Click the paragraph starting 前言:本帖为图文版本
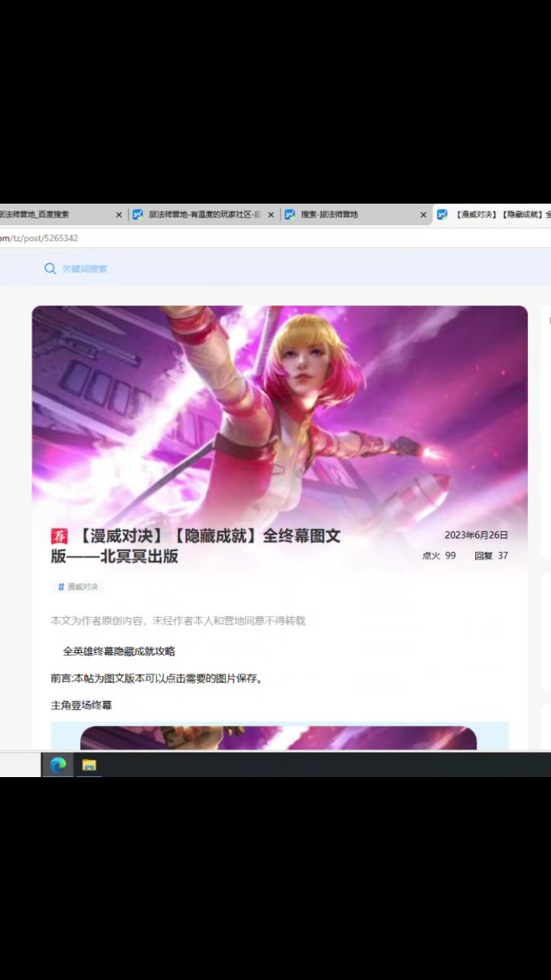This screenshot has height=980, width=551. point(158,678)
